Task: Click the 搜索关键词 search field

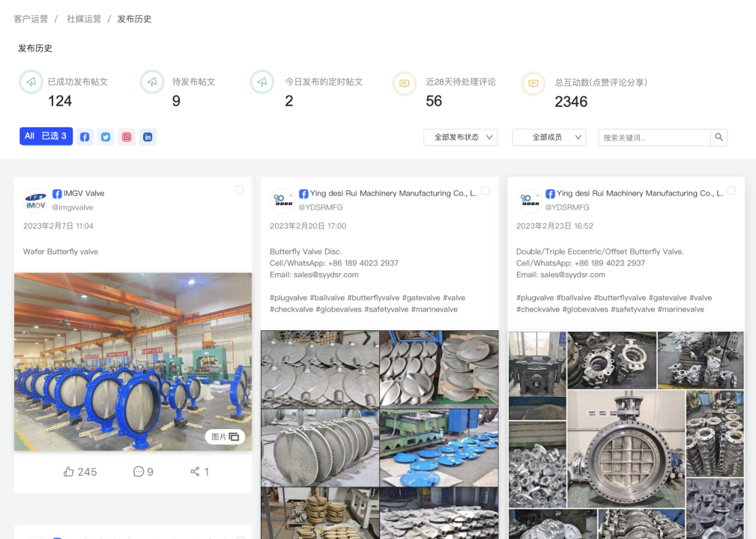Action: (653, 138)
